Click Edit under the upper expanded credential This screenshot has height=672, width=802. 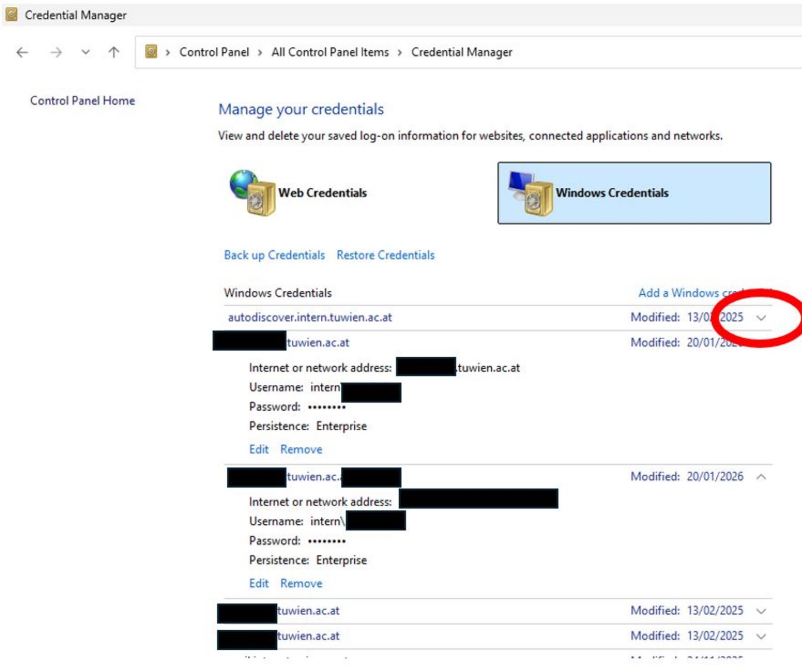pyautogui.click(x=258, y=449)
